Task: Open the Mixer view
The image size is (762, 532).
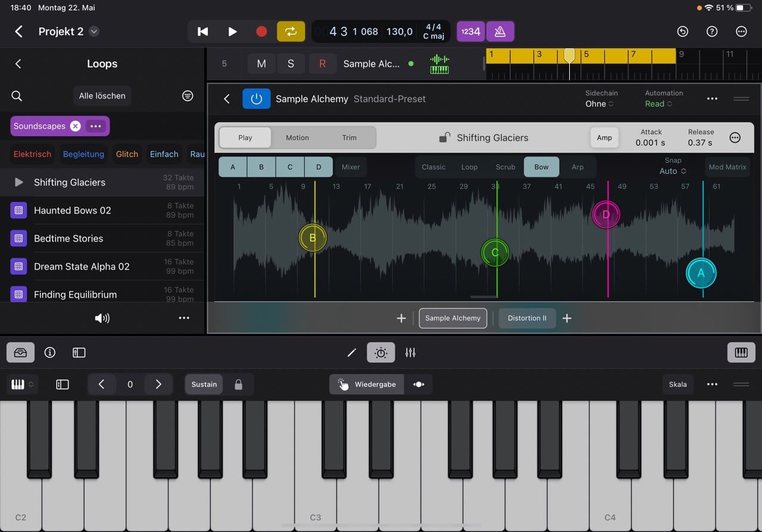Action: coord(351,167)
